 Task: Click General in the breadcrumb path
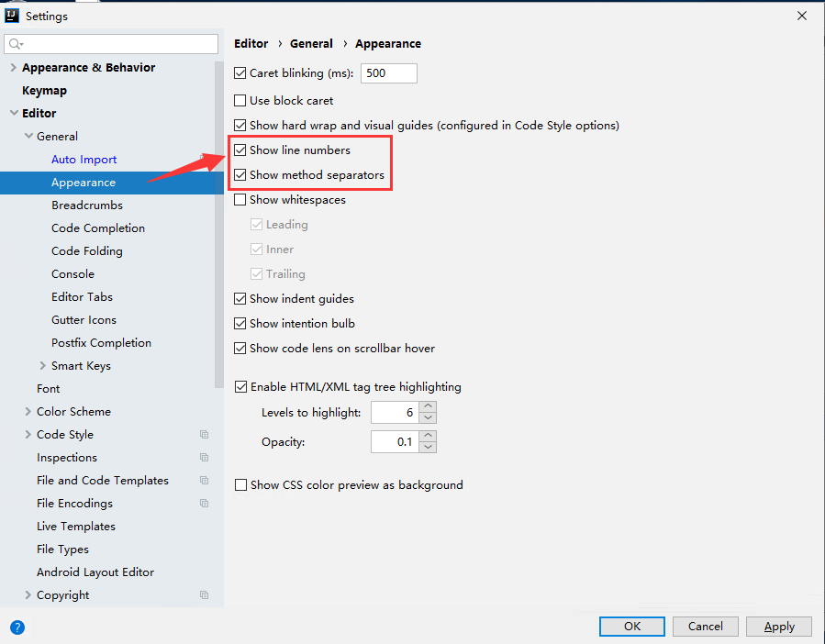tap(311, 44)
